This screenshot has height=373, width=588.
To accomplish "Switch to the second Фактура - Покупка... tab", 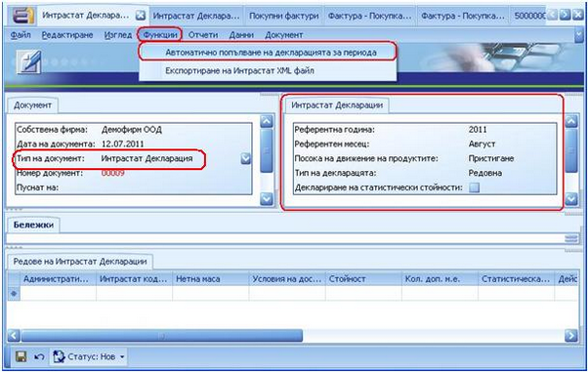I will (462, 16).
